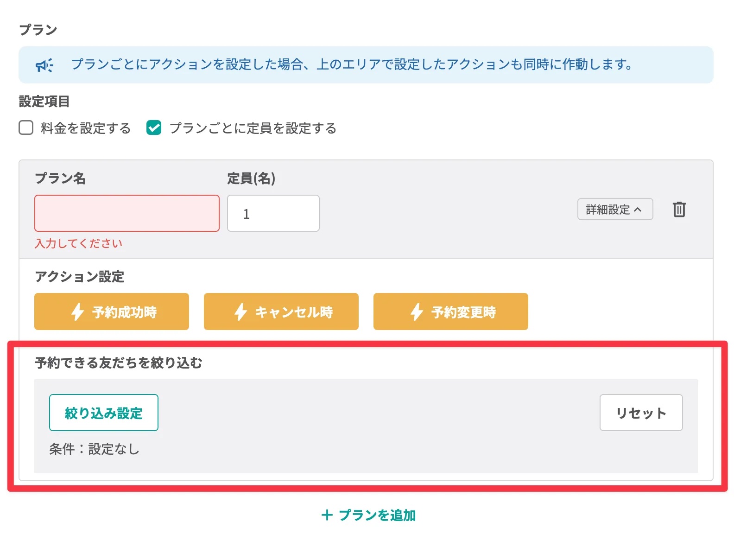Click the 定員(名) number field
The height and width of the screenshot is (560, 734).
pyautogui.click(x=273, y=213)
